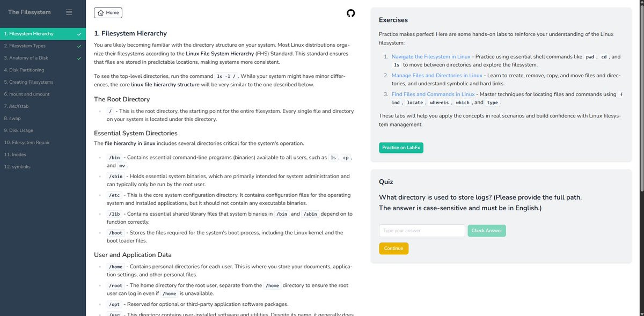Click checkmark beside Filesystem Hierarchy lesson
The height and width of the screenshot is (316, 644).
click(79, 34)
